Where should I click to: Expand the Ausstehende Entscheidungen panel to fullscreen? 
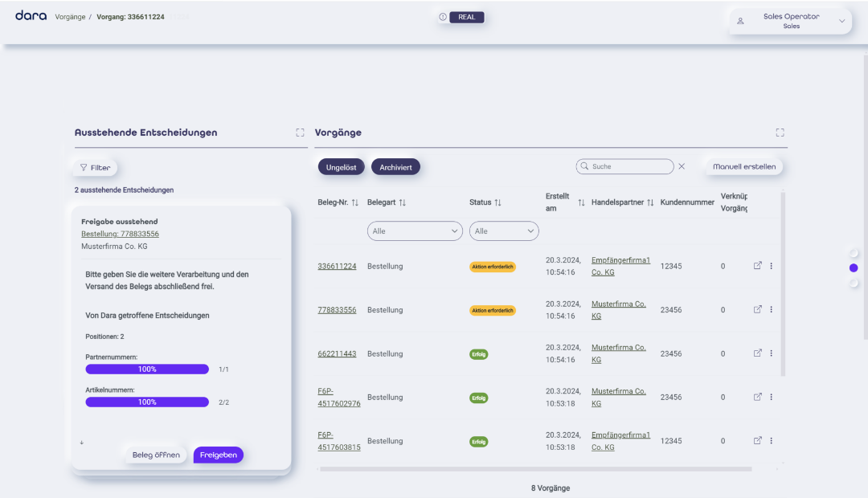pyautogui.click(x=300, y=133)
